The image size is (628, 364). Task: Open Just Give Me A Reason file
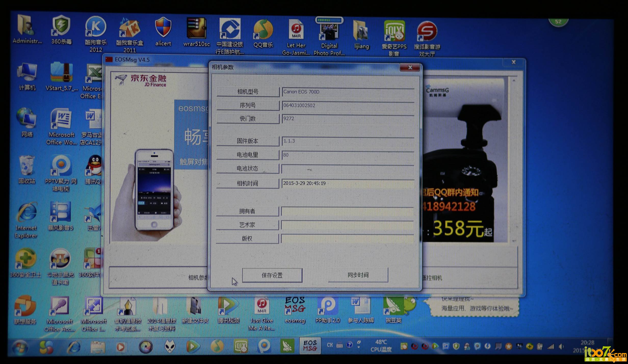click(261, 314)
